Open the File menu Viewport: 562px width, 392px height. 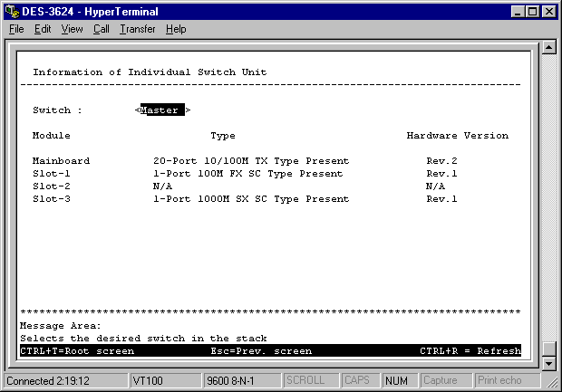pyautogui.click(x=16, y=29)
